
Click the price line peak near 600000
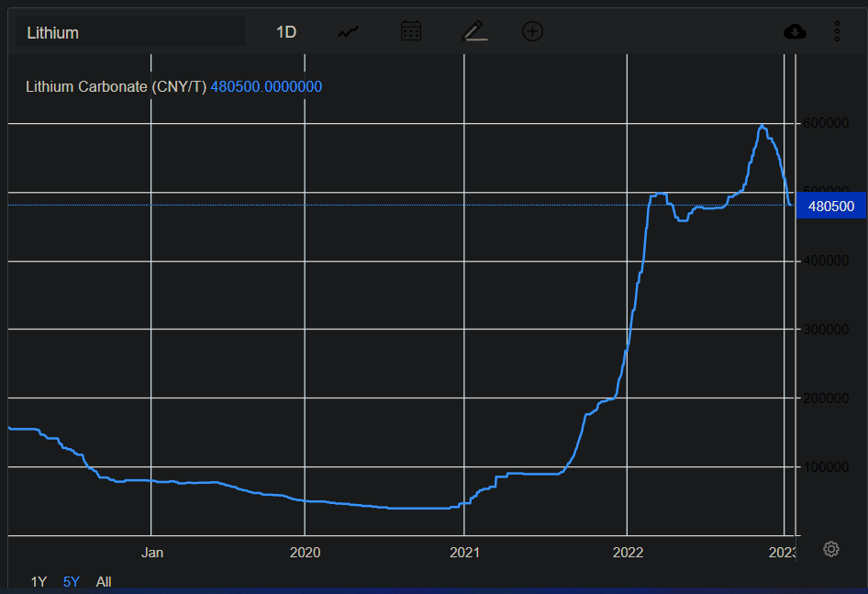click(x=762, y=126)
